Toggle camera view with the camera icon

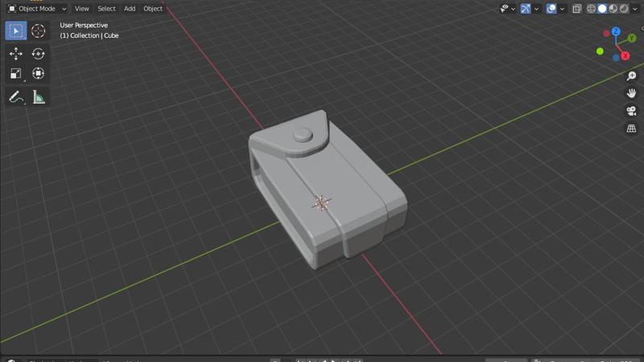(x=631, y=111)
